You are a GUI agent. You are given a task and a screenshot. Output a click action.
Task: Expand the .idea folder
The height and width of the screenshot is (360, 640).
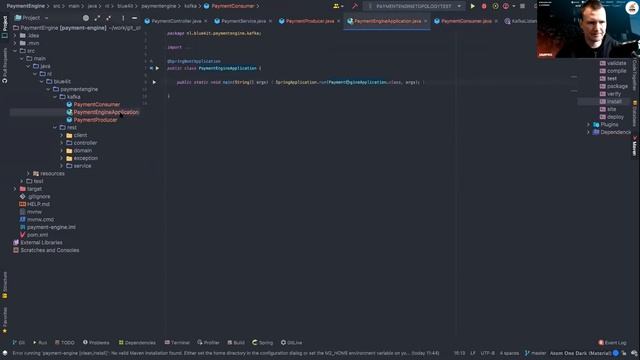click(x=15, y=36)
